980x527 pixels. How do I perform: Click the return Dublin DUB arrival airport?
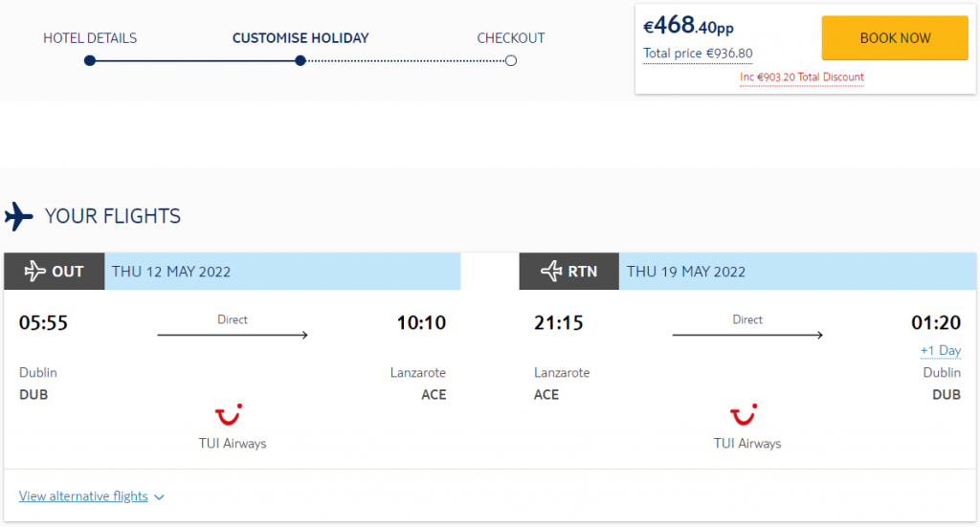coord(942,384)
